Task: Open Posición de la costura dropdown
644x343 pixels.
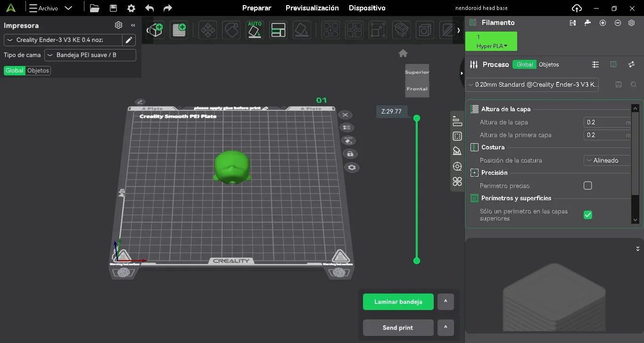Action: coord(607,161)
